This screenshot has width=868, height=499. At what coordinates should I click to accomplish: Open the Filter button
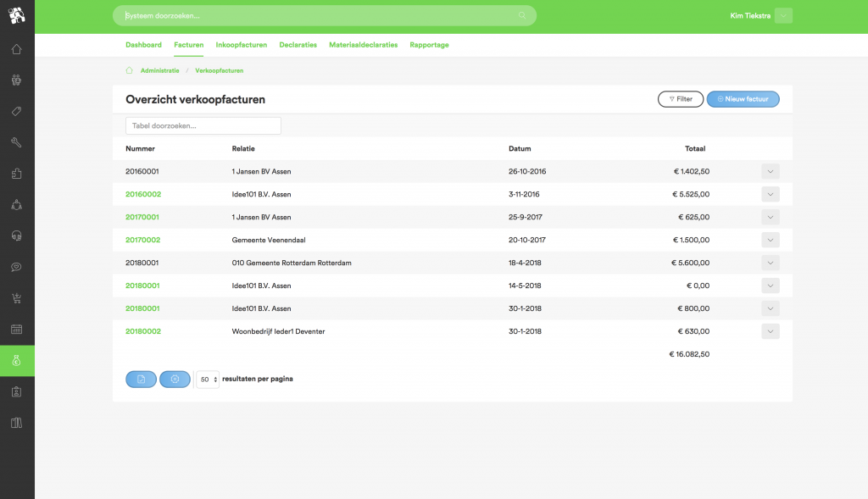[x=680, y=99]
